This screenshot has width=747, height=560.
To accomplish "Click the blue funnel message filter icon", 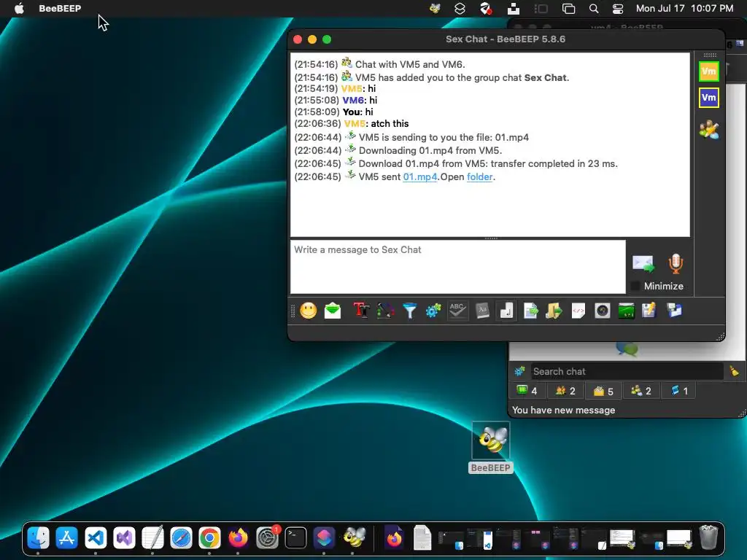I will point(410,311).
